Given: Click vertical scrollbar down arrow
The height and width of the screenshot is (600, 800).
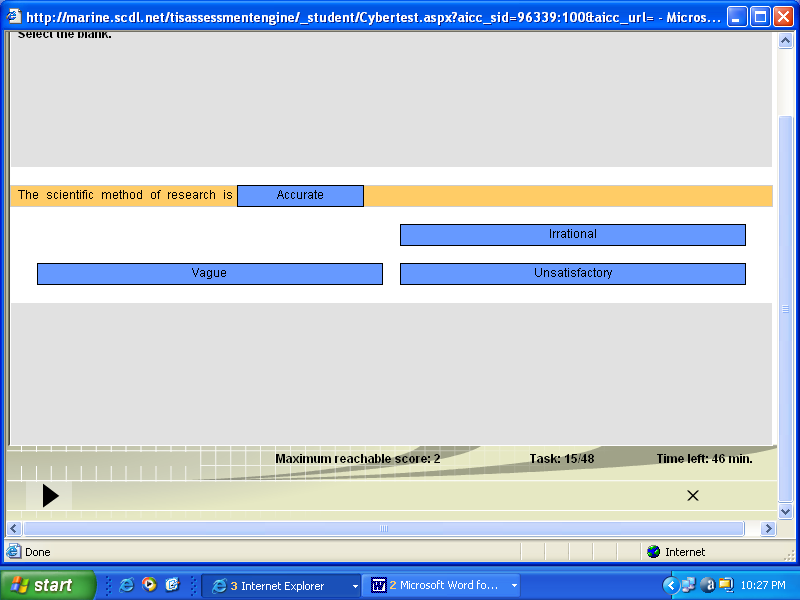Looking at the screenshot, I should click(785, 511).
